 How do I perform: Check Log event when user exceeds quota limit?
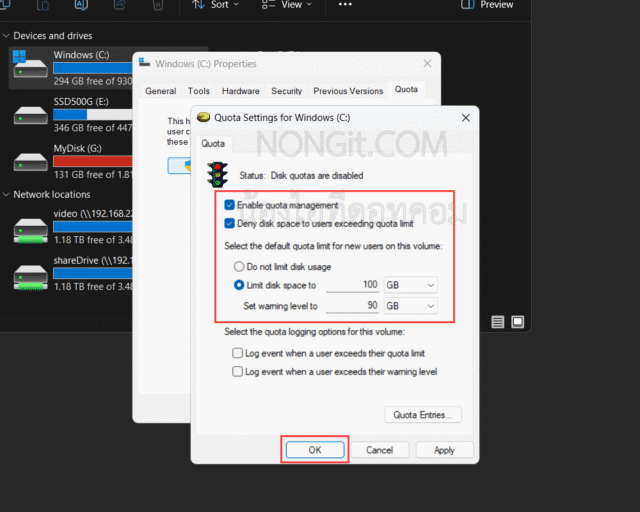237,353
